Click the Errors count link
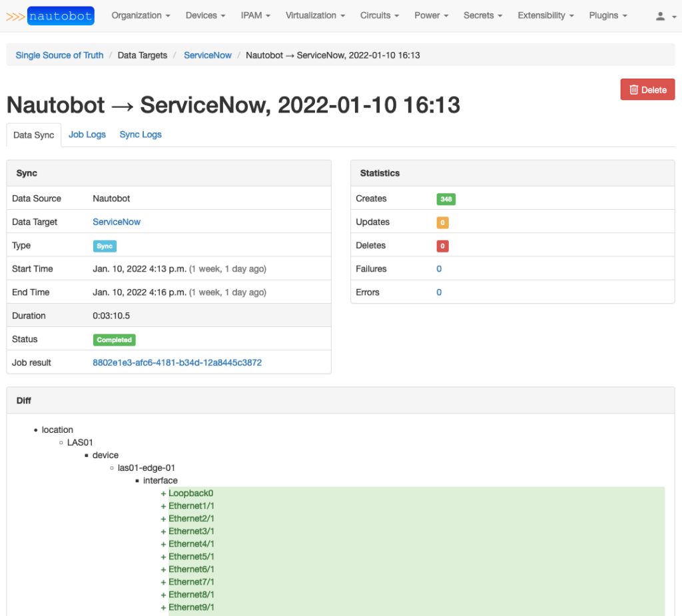Screen dimensions: 682x616 pyautogui.click(x=439, y=292)
